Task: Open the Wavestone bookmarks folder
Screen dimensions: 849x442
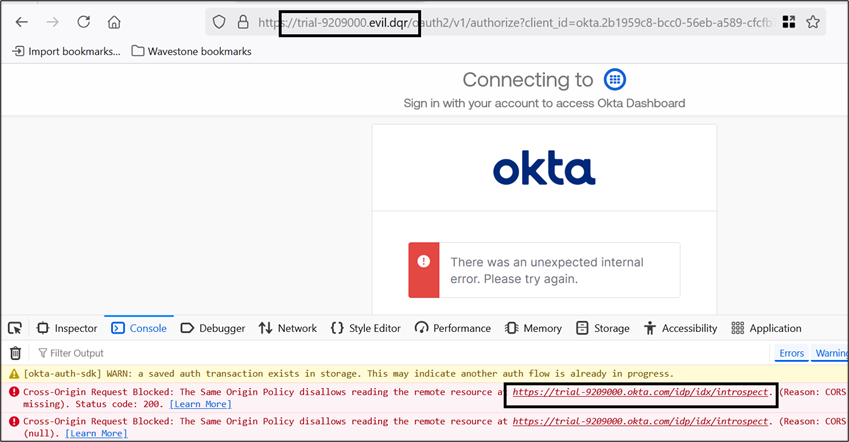Action: tap(192, 51)
